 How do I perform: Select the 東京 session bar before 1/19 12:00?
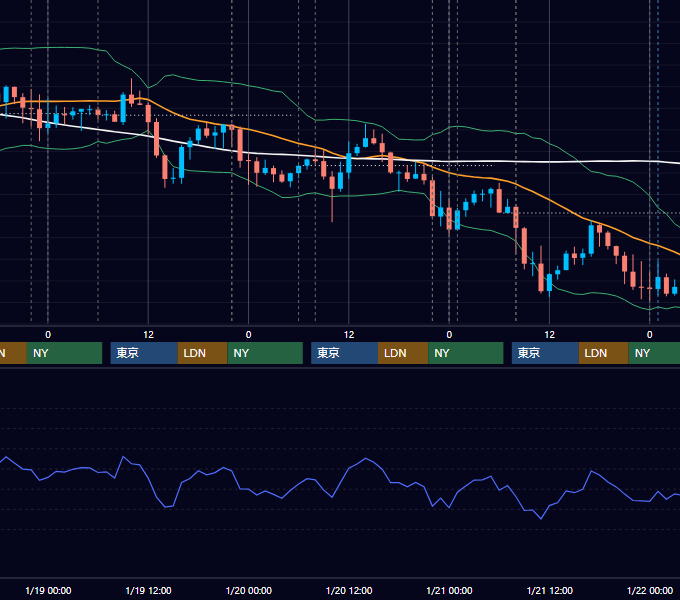pos(144,353)
